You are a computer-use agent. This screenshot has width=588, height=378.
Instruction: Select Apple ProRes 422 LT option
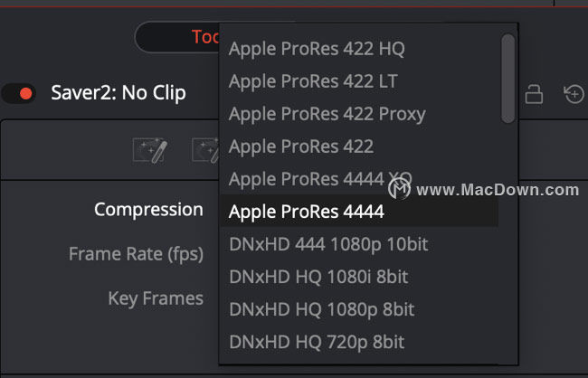point(313,81)
